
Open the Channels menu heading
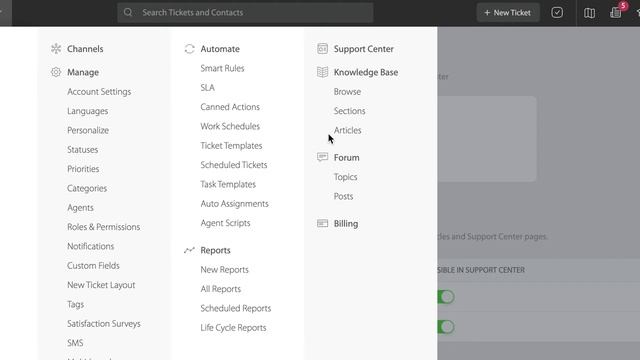(85, 49)
